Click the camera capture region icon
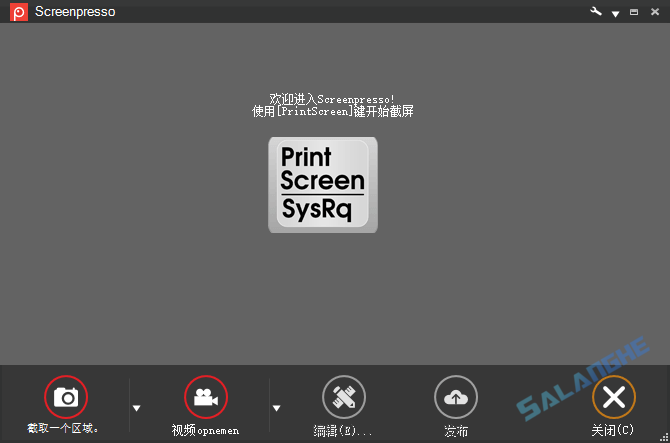Screen dimensions: 670x443 [x=66, y=397]
